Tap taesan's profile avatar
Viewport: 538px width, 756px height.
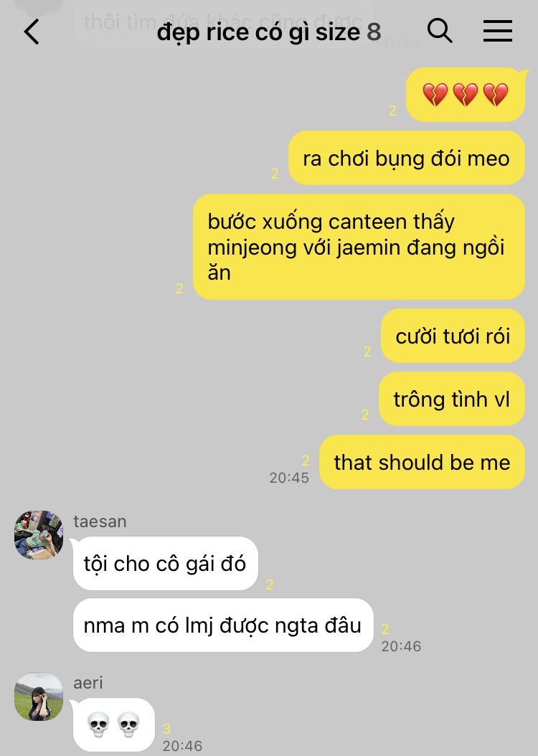click(x=39, y=534)
